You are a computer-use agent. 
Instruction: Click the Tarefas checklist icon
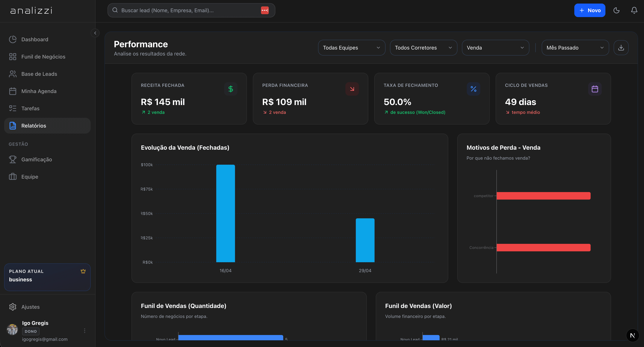tap(13, 108)
